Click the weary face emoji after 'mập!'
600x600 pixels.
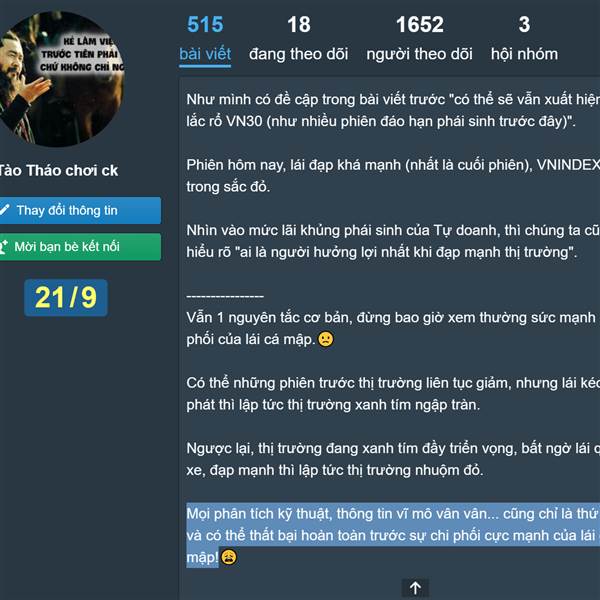[x=228, y=557]
